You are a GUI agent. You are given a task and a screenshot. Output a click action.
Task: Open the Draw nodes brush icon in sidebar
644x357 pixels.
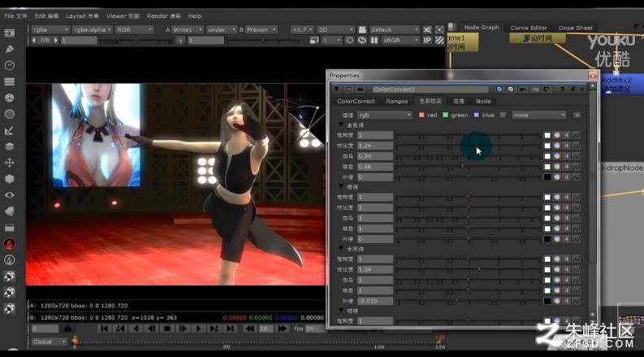10,49
